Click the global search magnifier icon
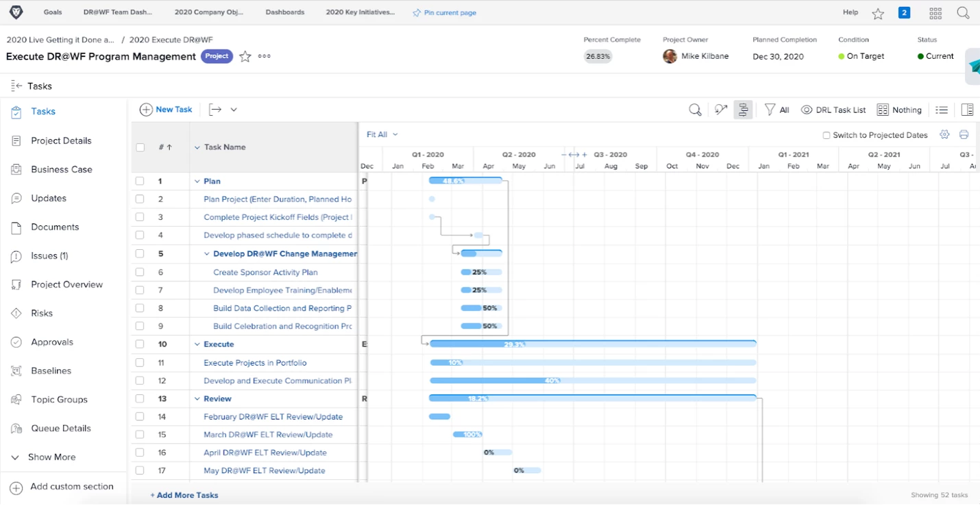The height and width of the screenshot is (506, 980). pyautogui.click(x=963, y=13)
